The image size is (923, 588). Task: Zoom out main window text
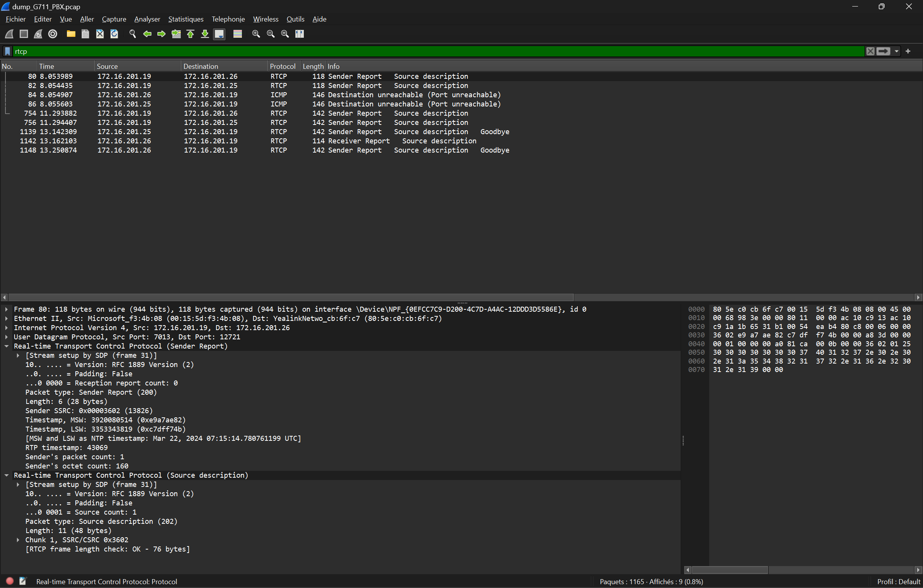(x=271, y=34)
